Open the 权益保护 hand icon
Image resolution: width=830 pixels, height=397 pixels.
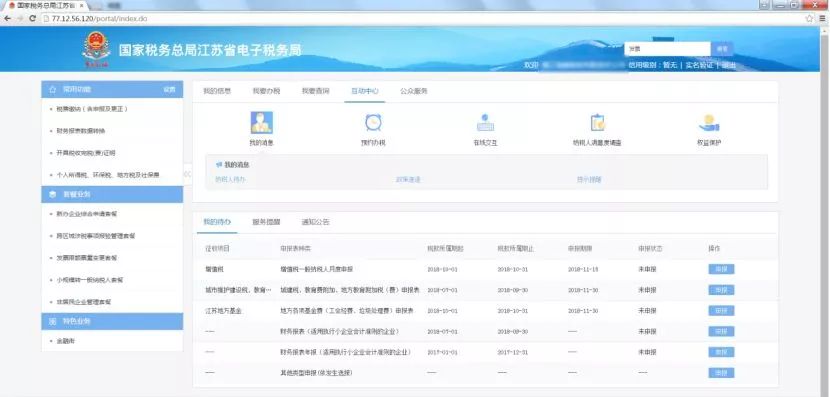click(709, 123)
